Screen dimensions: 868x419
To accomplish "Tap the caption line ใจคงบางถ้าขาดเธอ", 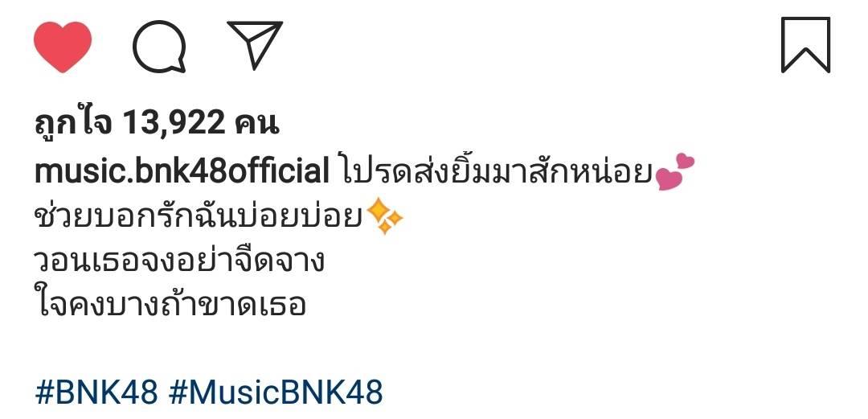I will tap(170, 302).
